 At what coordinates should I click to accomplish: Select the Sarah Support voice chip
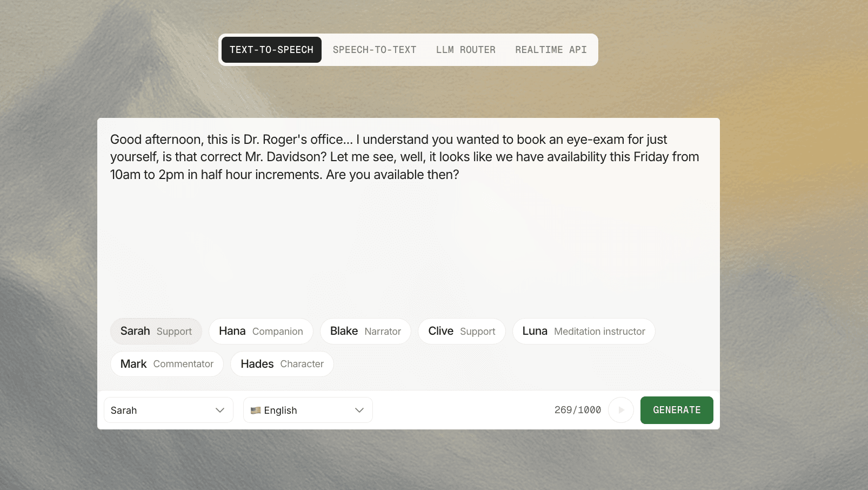point(156,331)
